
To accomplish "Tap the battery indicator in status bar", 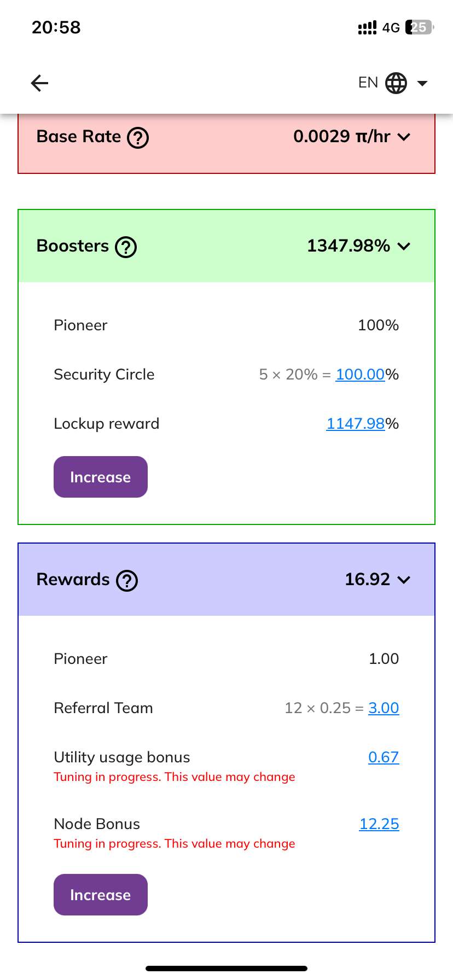I will point(419,27).
